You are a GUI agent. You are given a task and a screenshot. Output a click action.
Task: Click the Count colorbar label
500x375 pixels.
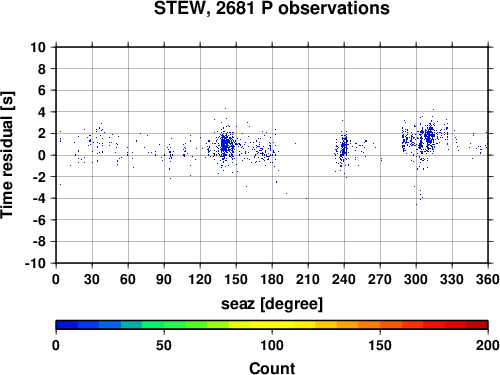[x=272, y=368]
